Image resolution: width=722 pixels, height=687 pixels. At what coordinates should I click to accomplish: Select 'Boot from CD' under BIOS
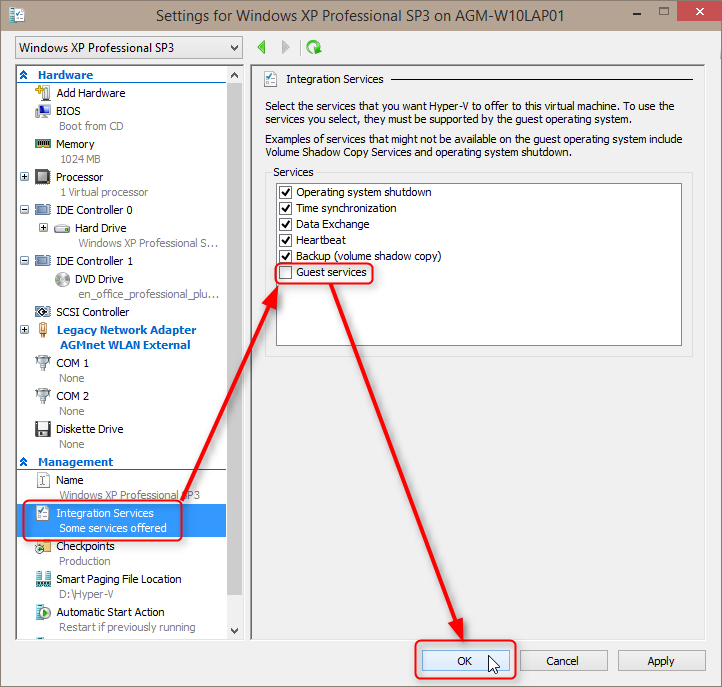(x=91, y=126)
